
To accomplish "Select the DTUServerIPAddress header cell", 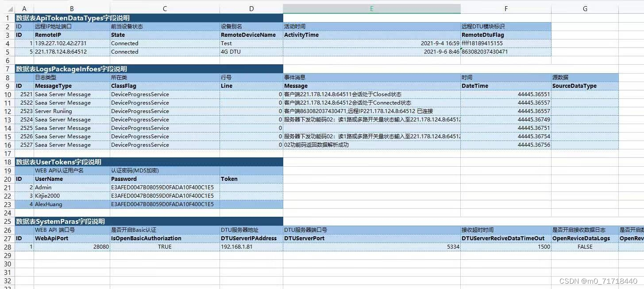I will (251, 238).
